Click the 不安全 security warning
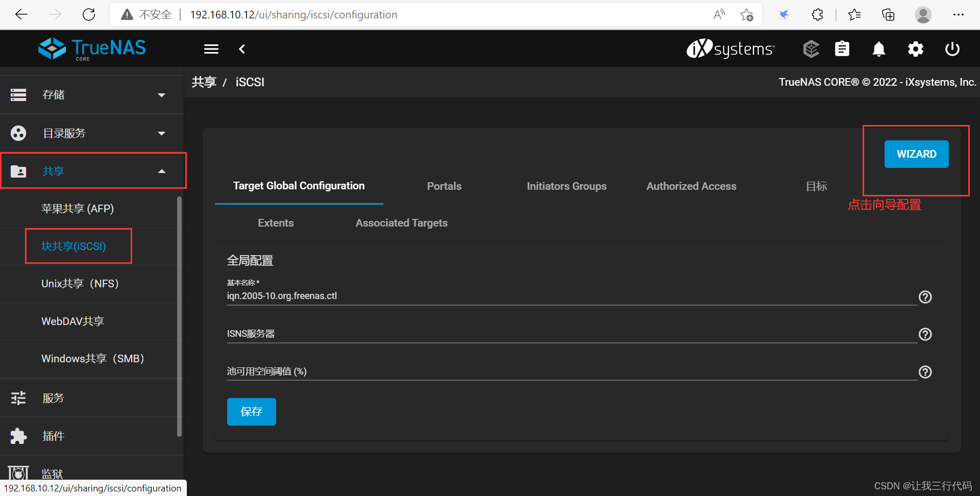Image resolution: width=980 pixels, height=496 pixels. coord(146,15)
